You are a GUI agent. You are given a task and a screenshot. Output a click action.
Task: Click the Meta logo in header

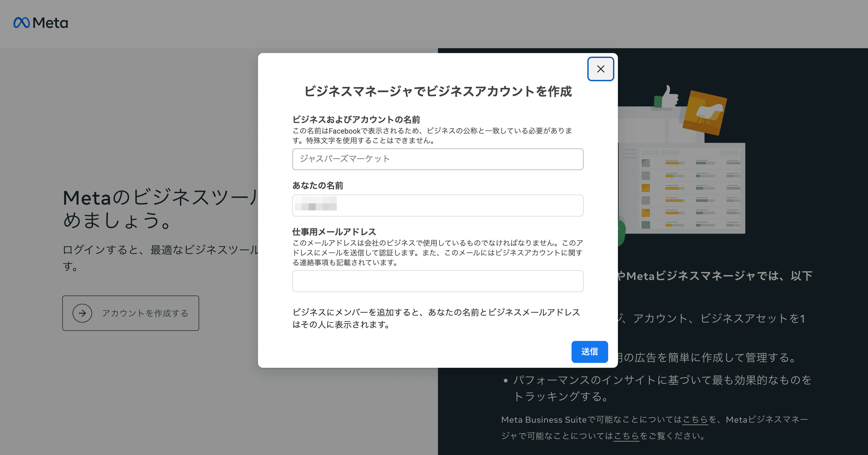tap(41, 23)
